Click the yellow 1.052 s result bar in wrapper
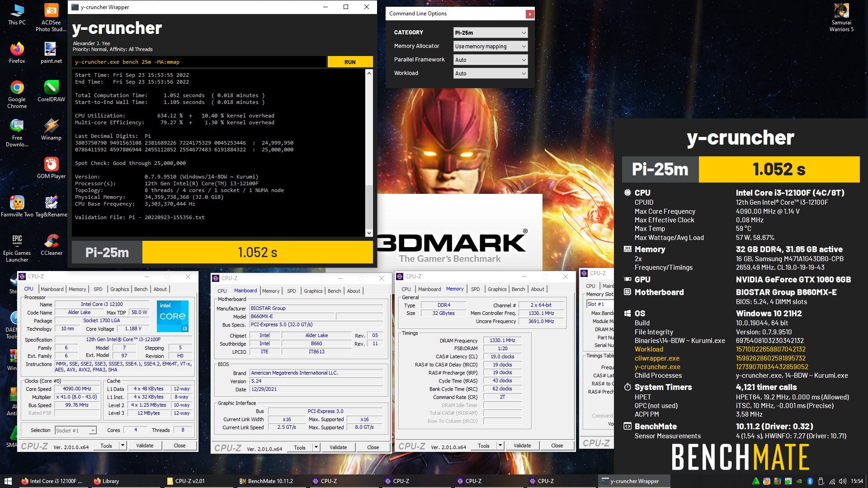This screenshot has width=868, height=488. (257, 252)
